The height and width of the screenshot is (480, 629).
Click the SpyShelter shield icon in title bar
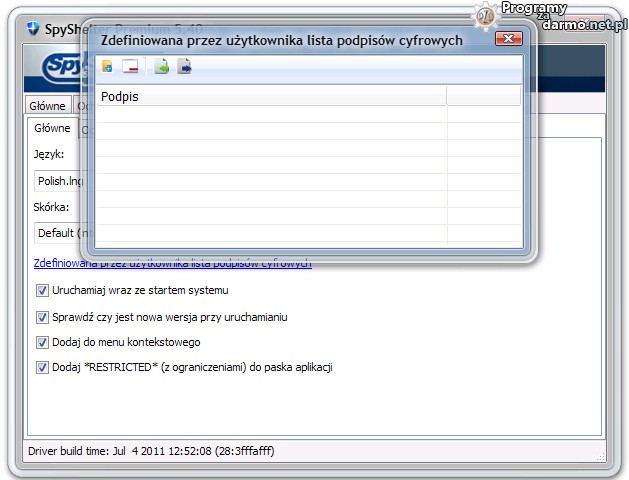click(x=32, y=29)
